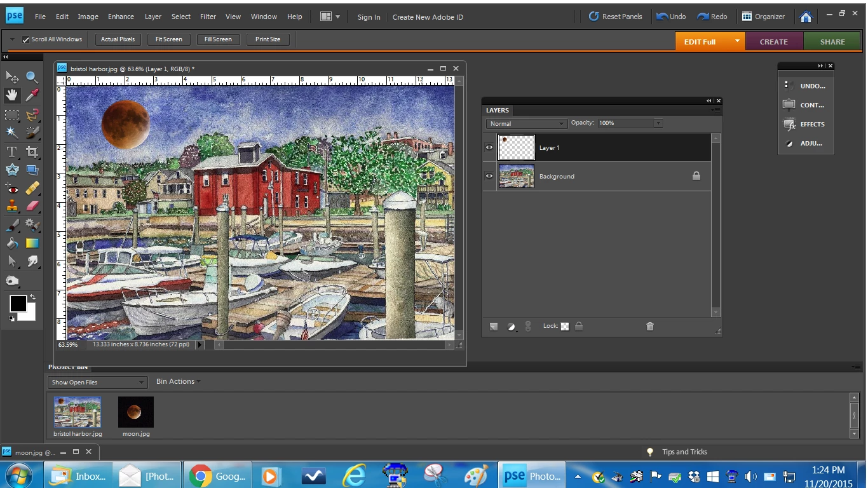This screenshot has height=488, width=868.
Task: Swap foreground and background colors
Action: click(32, 297)
